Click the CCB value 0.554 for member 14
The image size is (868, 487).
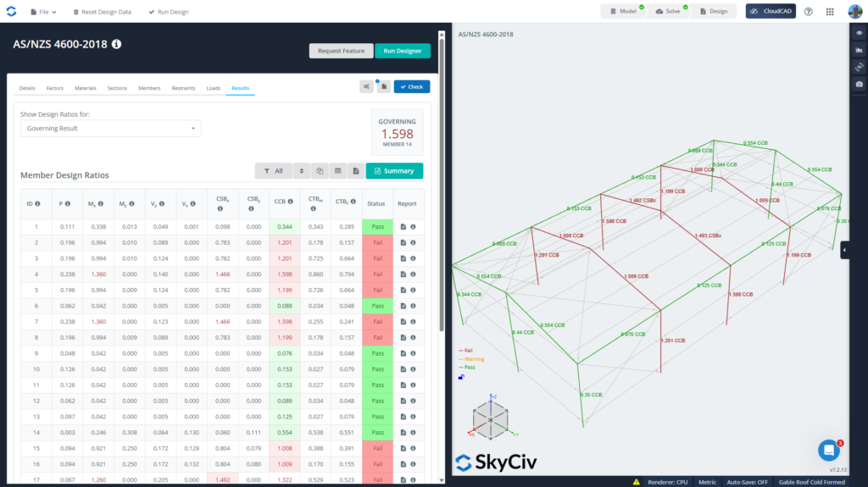285,433
